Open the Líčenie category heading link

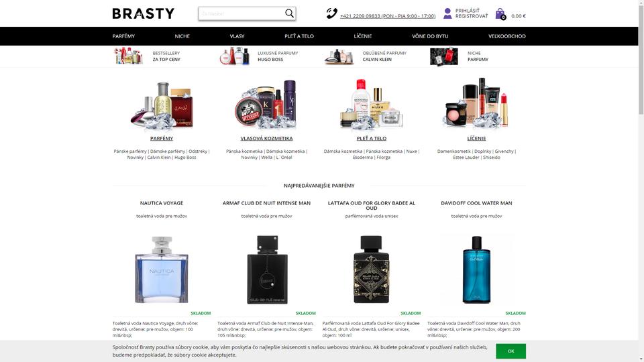pos(476,138)
